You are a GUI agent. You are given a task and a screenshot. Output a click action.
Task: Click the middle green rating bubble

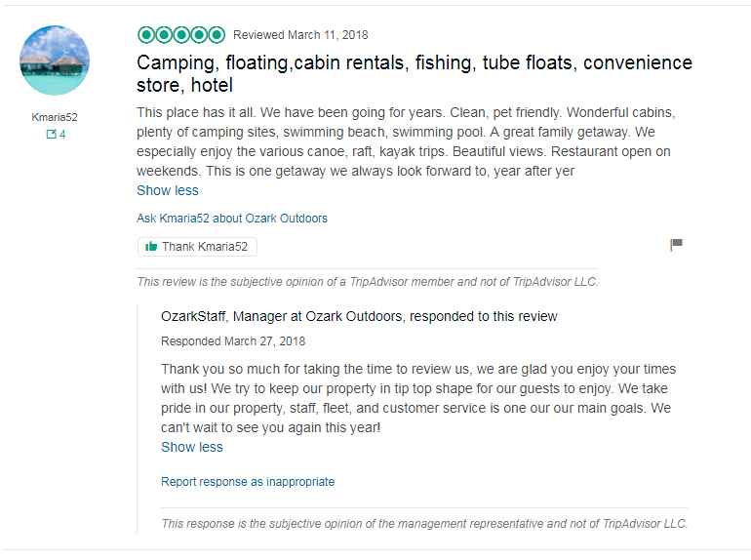(x=181, y=35)
